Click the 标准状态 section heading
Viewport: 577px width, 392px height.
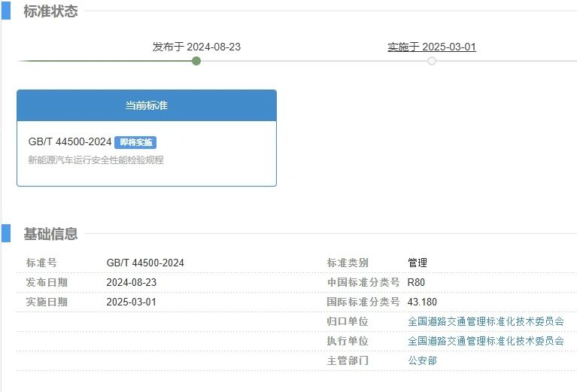click(50, 11)
